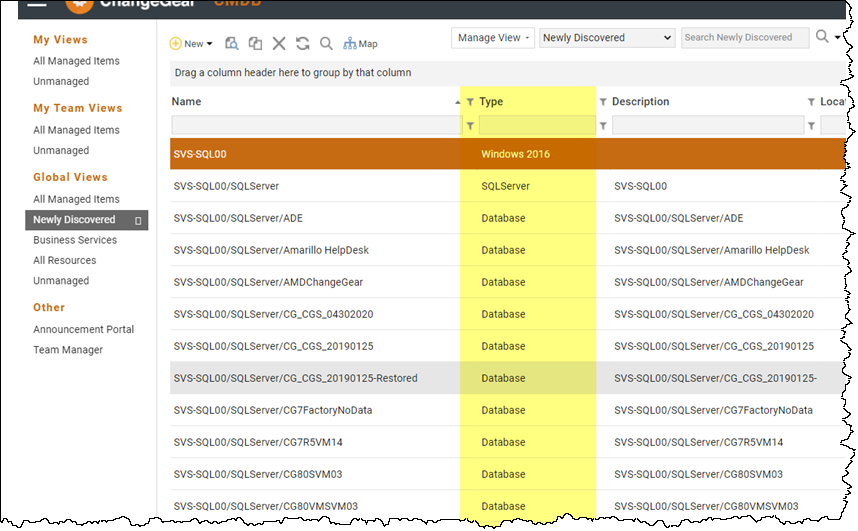The width and height of the screenshot is (858, 531).
Task: Open the Manage View dropdown
Action: pyautogui.click(x=493, y=38)
